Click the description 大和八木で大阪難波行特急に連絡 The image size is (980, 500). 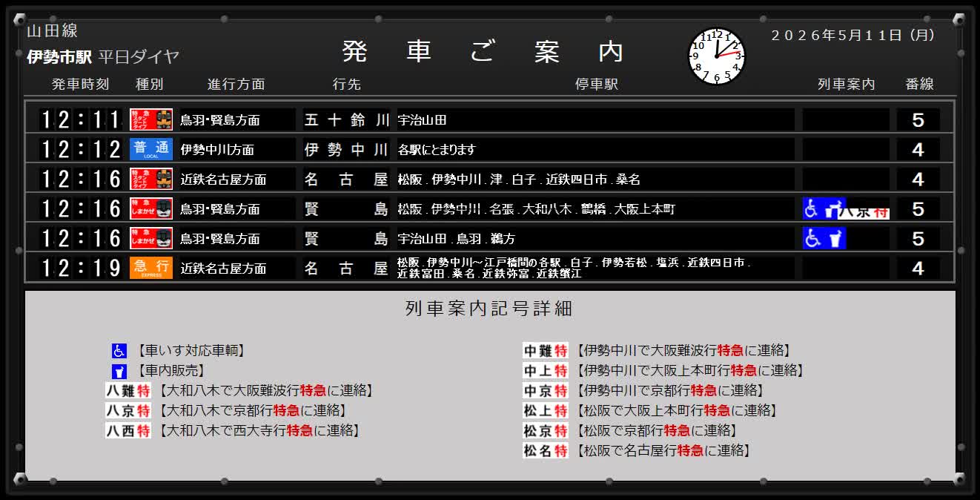tap(266, 391)
